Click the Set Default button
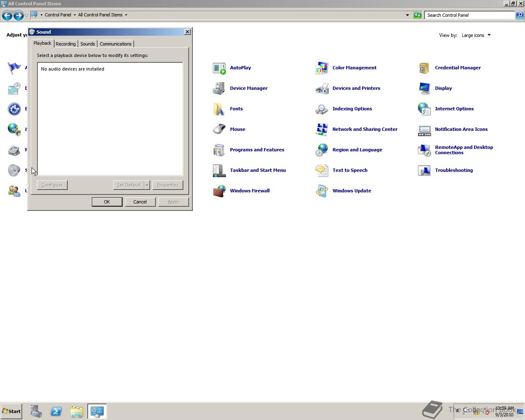 tap(129, 185)
